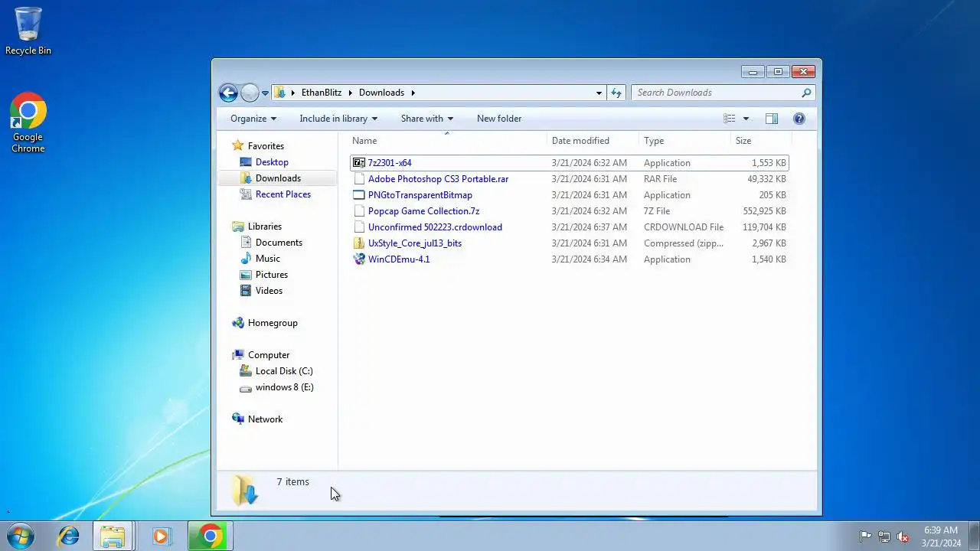This screenshot has width=980, height=551.
Task: Sort files by Name column
Action: (x=448, y=141)
